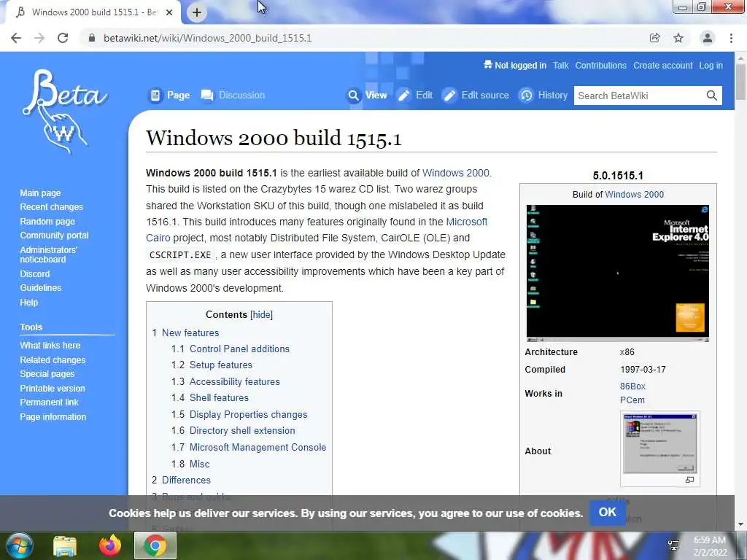Viewport: 747px width, 560px height.
Task: Jump to Display Properties changes section
Action: click(248, 415)
